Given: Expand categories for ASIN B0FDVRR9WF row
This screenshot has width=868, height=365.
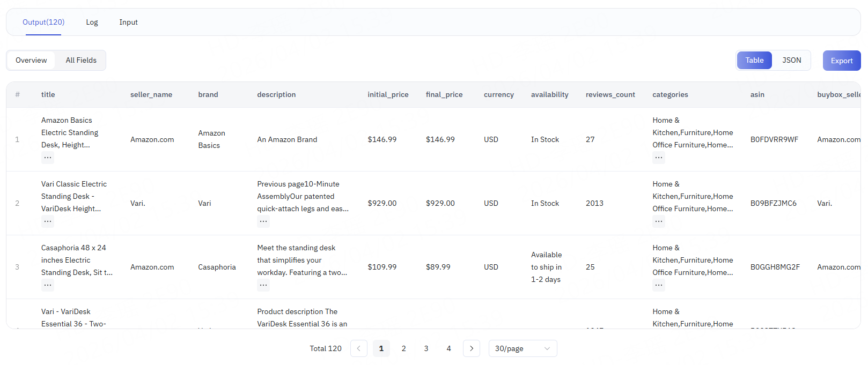Looking at the screenshot, I should click(659, 158).
